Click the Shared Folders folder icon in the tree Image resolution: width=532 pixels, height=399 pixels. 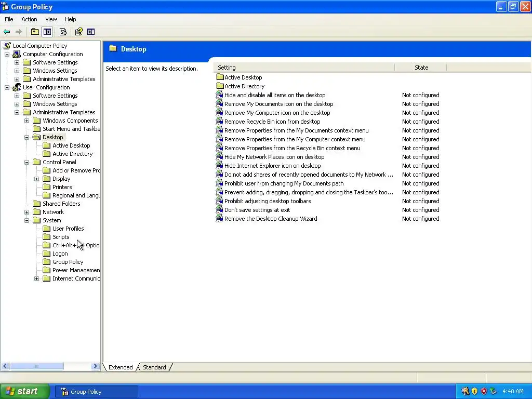(x=37, y=204)
